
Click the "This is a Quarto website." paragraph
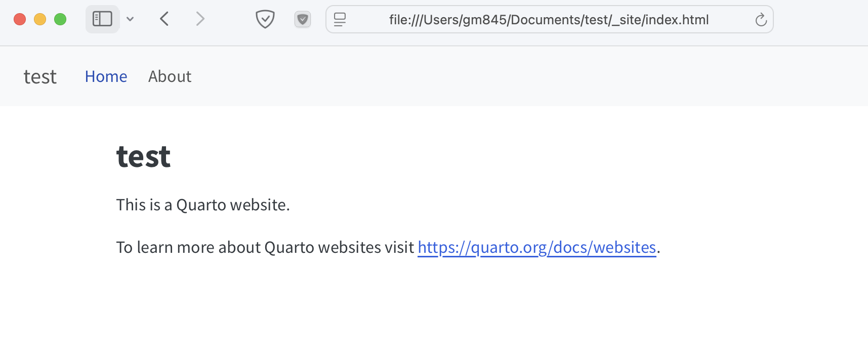point(203,205)
